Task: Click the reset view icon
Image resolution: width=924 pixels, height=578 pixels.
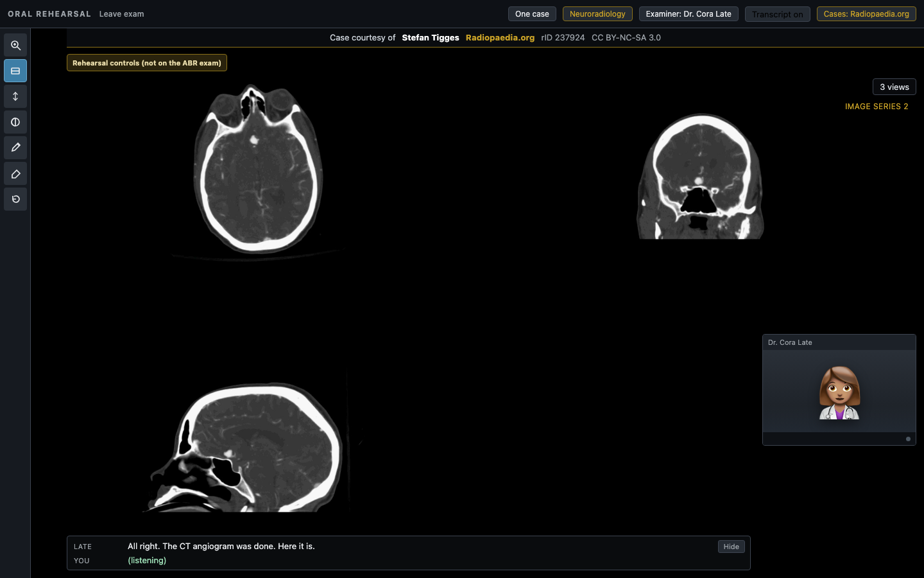Action: 15,199
